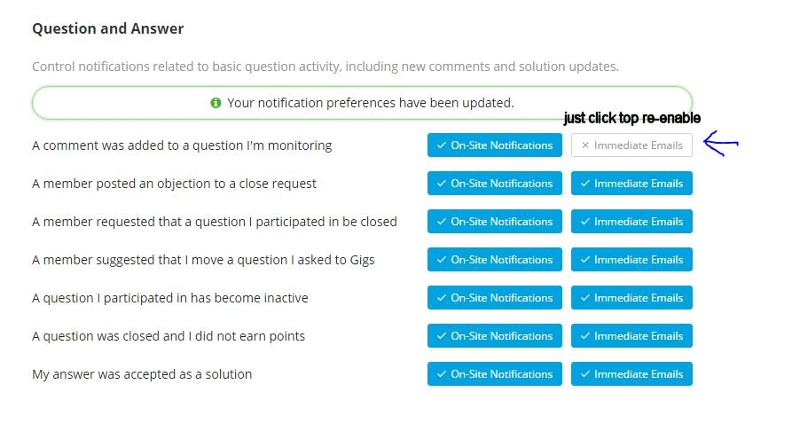Click the 'just click top re-enable' annotation text
Image resolution: width=800 pixels, height=423 pixels.
click(x=632, y=118)
